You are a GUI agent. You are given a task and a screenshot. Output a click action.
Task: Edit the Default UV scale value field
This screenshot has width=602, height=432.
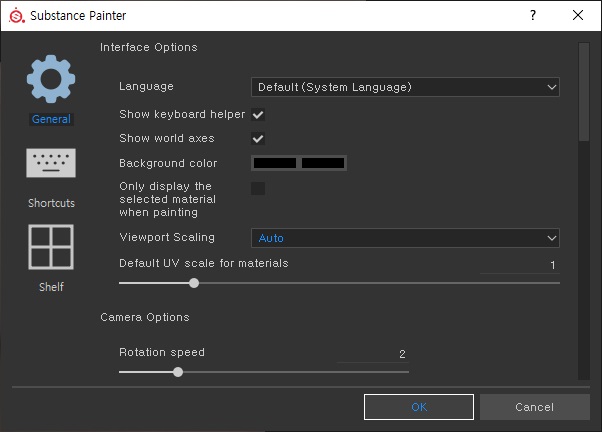520,265
